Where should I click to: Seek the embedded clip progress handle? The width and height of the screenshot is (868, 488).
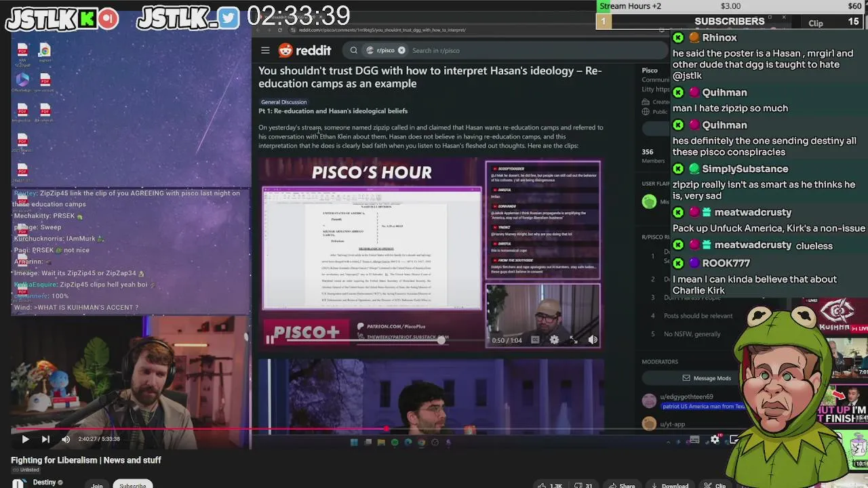point(441,340)
